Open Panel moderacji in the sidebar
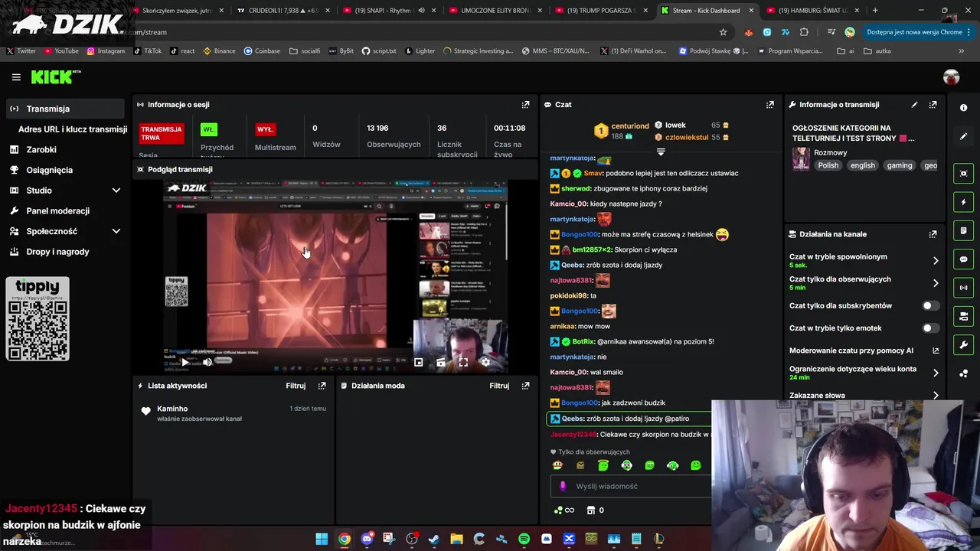 (65, 210)
